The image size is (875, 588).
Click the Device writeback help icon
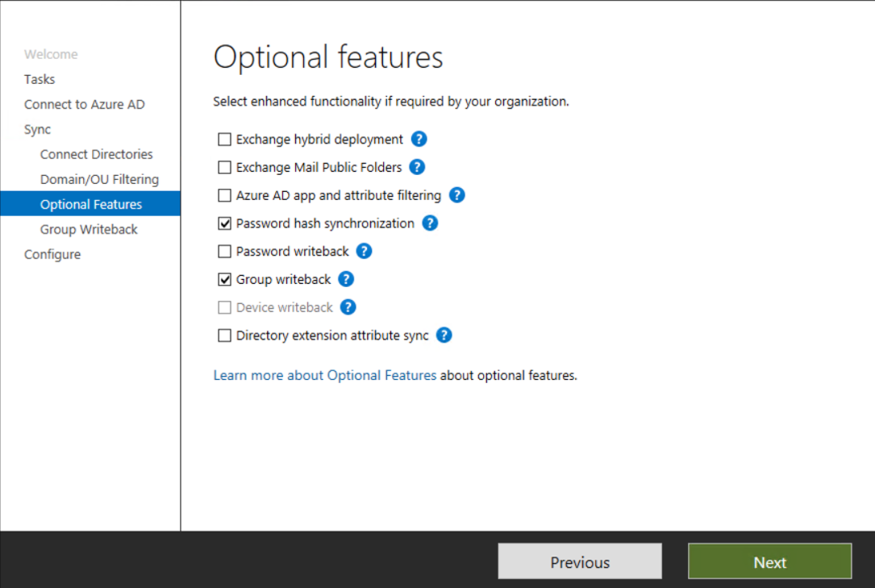pyautogui.click(x=348, y=307)
